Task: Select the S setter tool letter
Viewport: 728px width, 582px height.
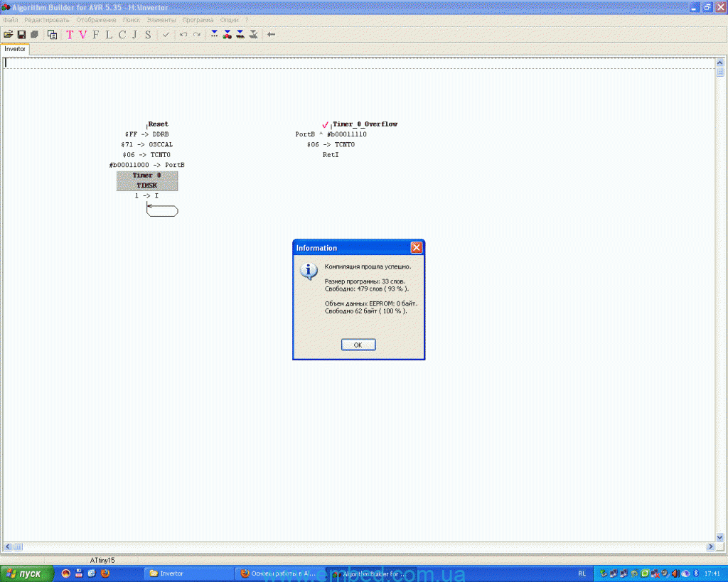Action: (148, 35)
